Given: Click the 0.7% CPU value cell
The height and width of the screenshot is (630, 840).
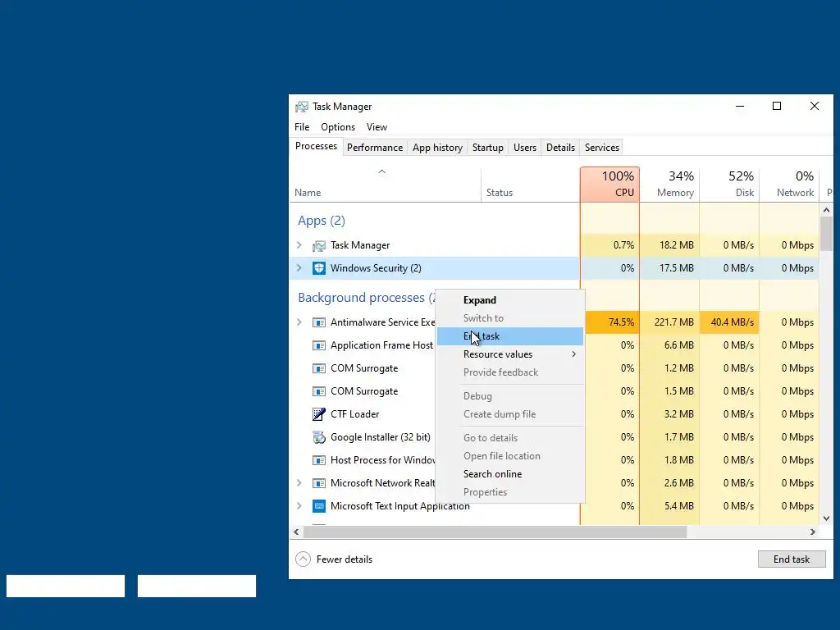Looking at the screenshot, I should pyautogui.click(x=609, y=245).
